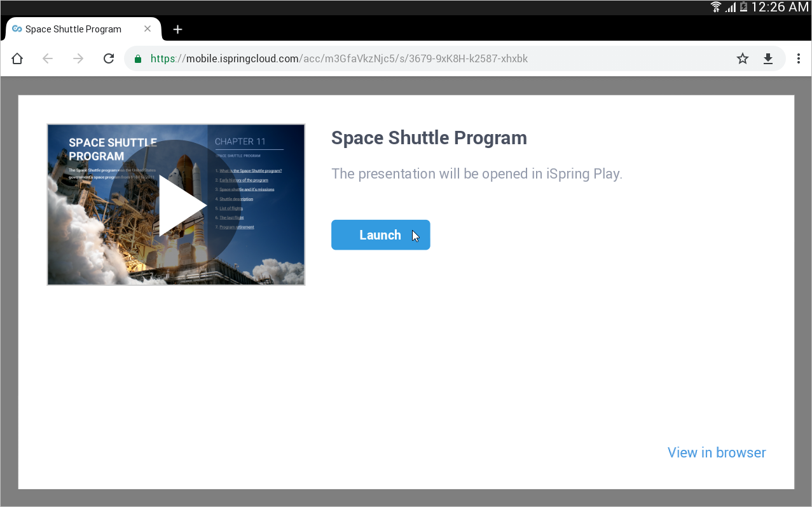
Task: Click the iSpring Play description text
Action: point(477,174)
